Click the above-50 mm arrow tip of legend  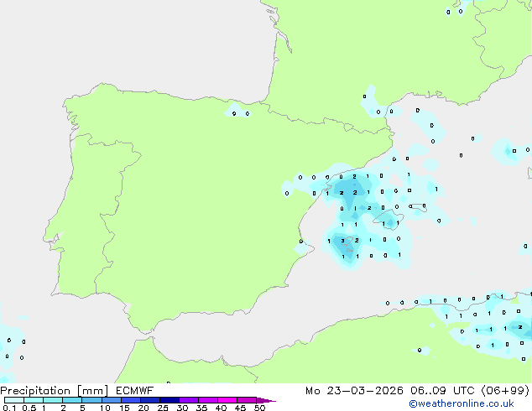(266, 400)
